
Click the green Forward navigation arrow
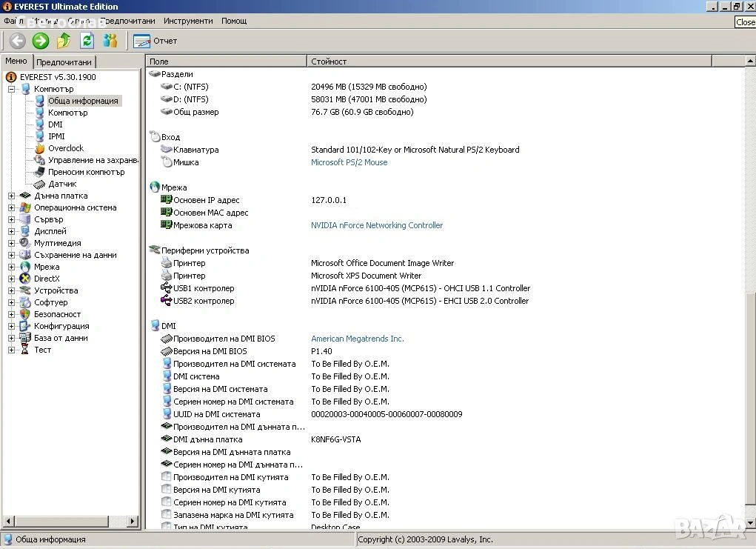[x=41, y=41]
